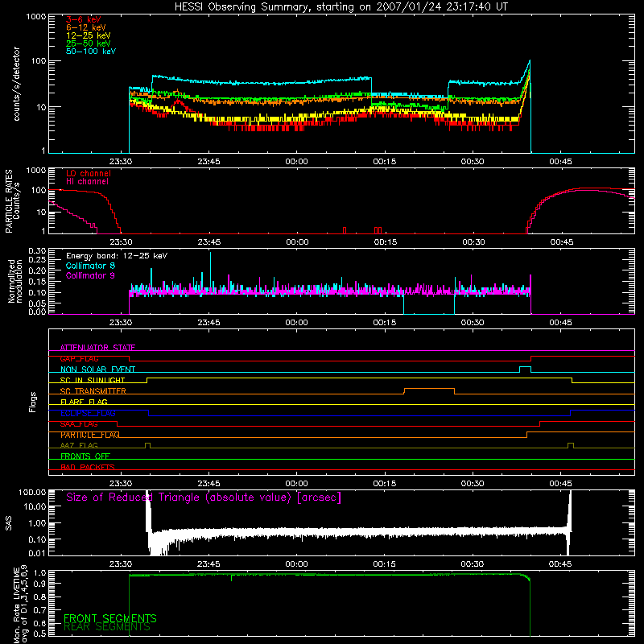Click the cyan 50-100 keV legend entry
Screen dimensions: 644x644
click(x=91, y=52)
